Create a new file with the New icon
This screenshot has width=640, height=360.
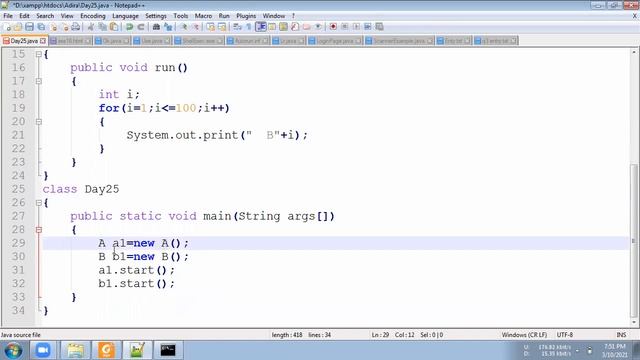[x=7, y=27]
